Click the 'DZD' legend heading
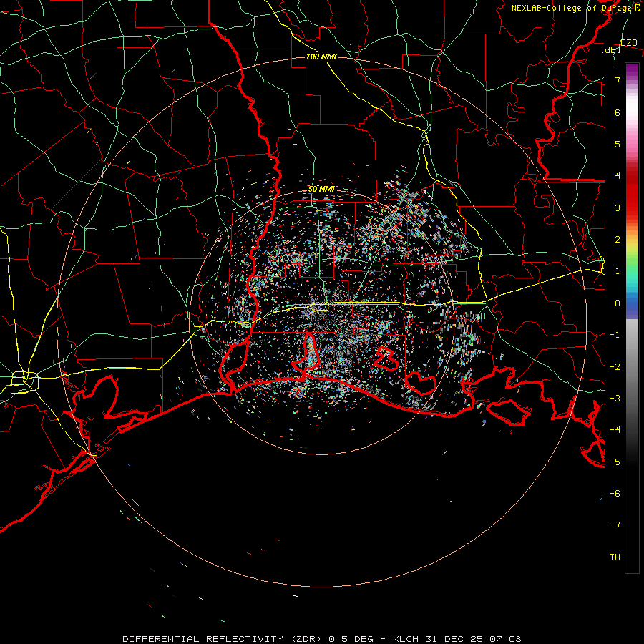Screen dimensions: 644x644 628,43
